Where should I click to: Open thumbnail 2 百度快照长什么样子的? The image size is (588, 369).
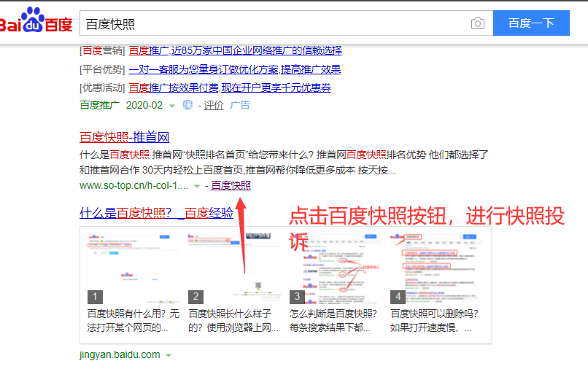(x=234, y=268)
